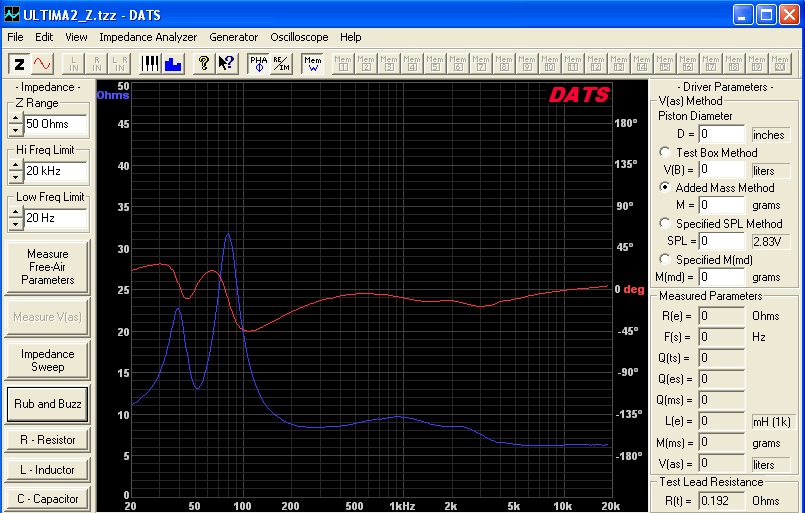The image size is (805, 513).
Task: Click Measure Free-Air Parameters button
Action: [x=47, y=267]
